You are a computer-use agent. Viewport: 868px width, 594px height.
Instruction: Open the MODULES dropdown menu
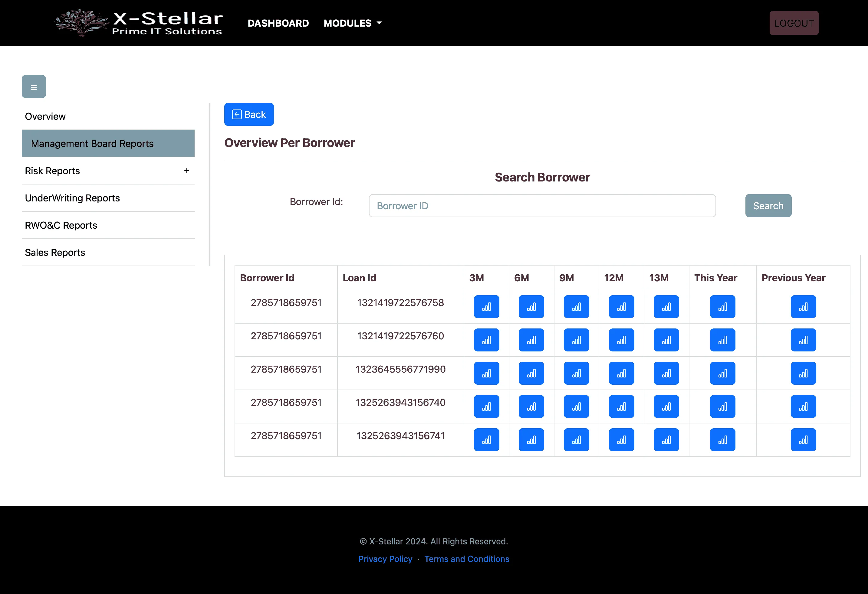(352, 23)
